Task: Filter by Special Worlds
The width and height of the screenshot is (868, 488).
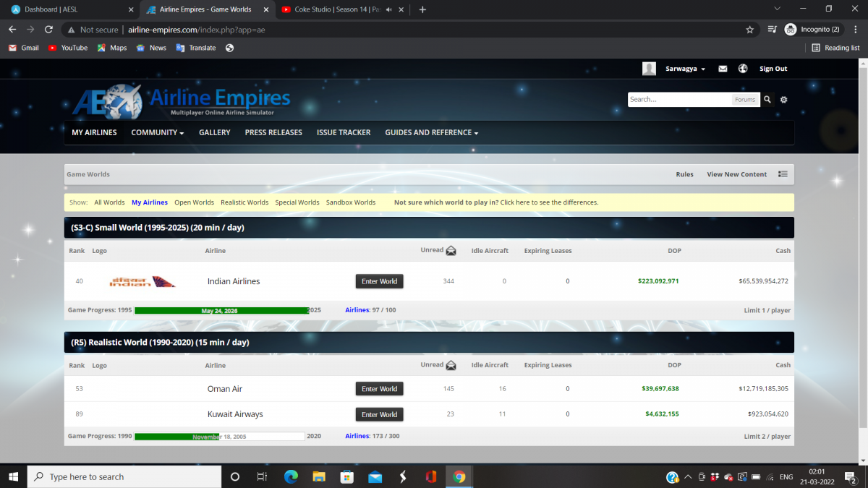Action: [297, 202]
